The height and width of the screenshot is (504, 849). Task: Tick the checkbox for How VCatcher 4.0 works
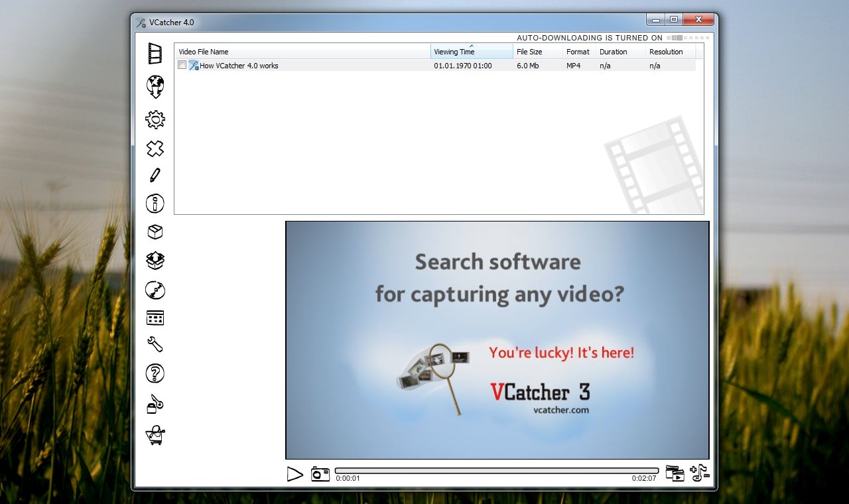[182, 65]
